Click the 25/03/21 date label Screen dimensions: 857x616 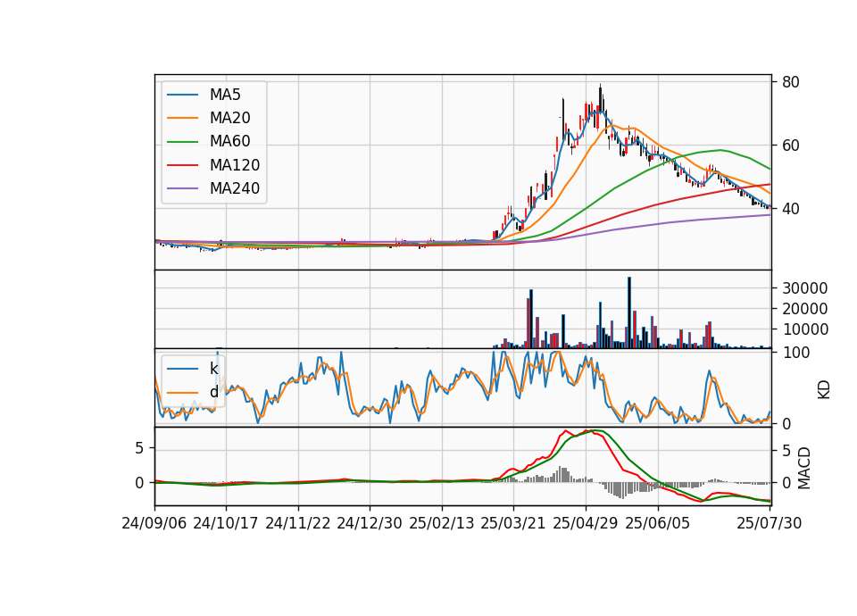513,523
